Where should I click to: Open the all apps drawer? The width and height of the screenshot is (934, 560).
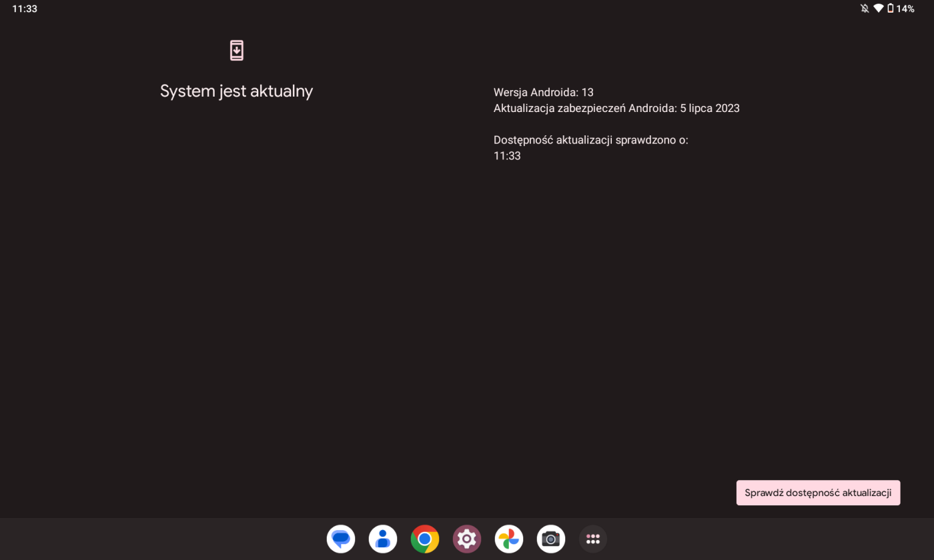[x=592, y=539]
